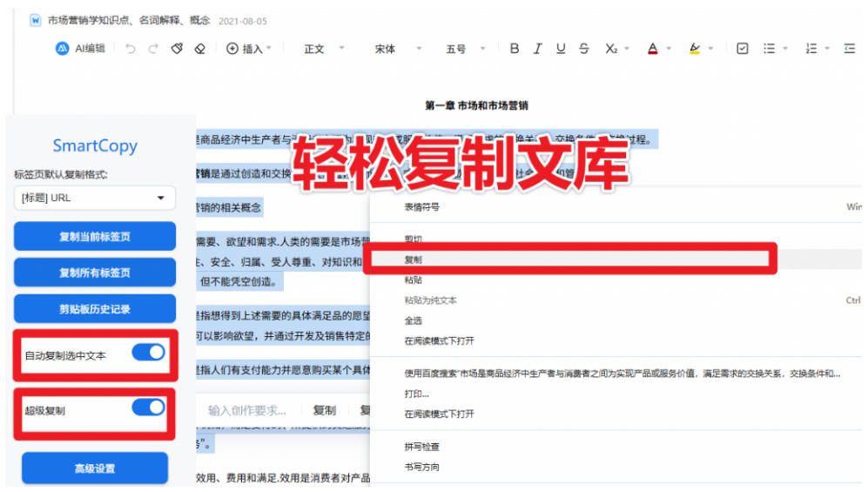The height and width of the screenshot is (492, 868).
Task: Expand the numbered list style arrow
Action: 827,49
